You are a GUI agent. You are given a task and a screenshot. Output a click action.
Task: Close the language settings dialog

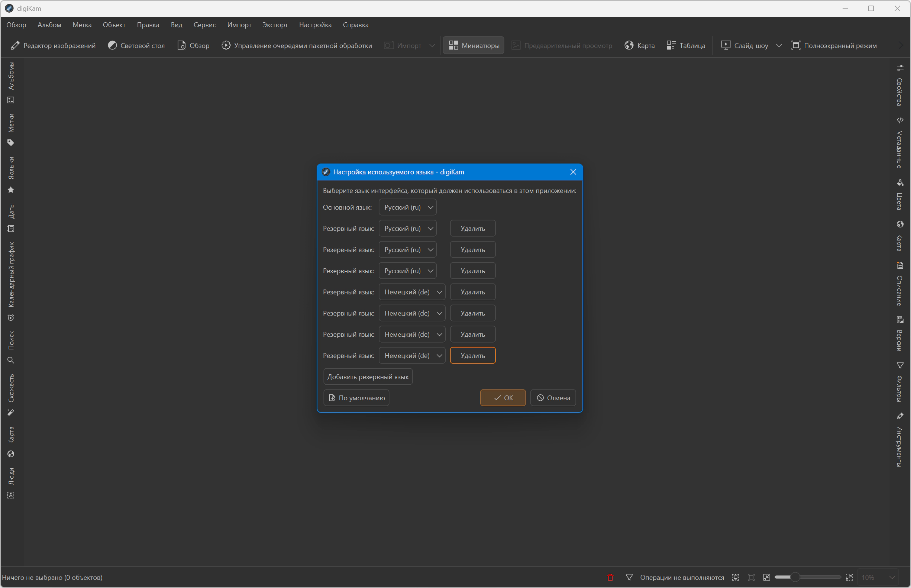[573, 172]
